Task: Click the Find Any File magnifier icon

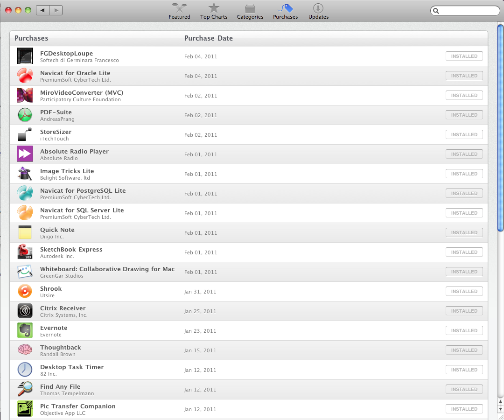Action: (25, 389)
